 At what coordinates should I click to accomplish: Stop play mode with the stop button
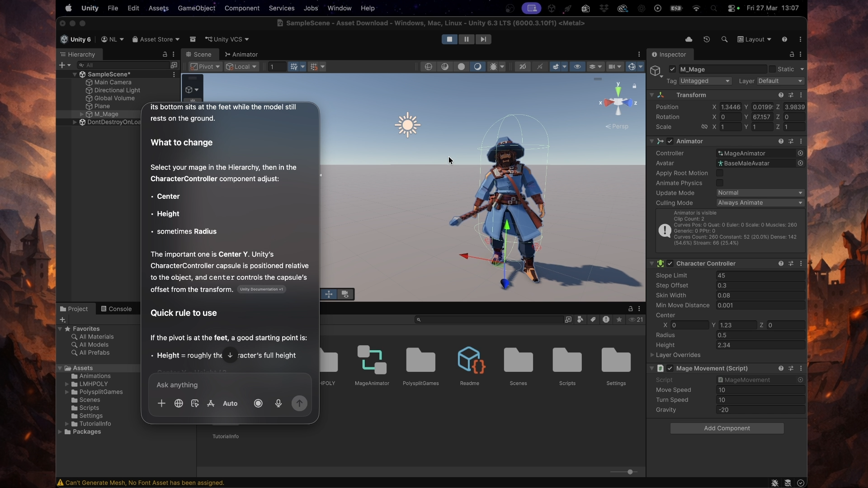[x=449, y=39]
